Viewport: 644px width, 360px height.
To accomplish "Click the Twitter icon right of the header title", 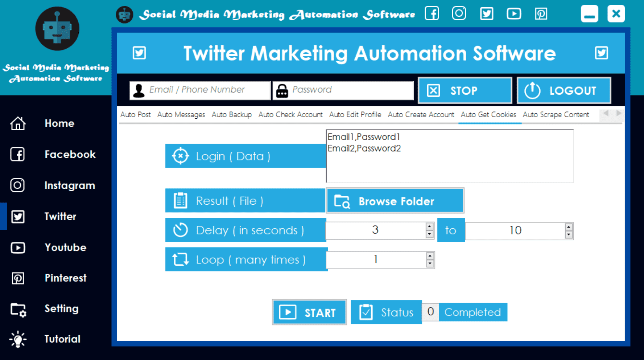I will (x=602, y=53).
